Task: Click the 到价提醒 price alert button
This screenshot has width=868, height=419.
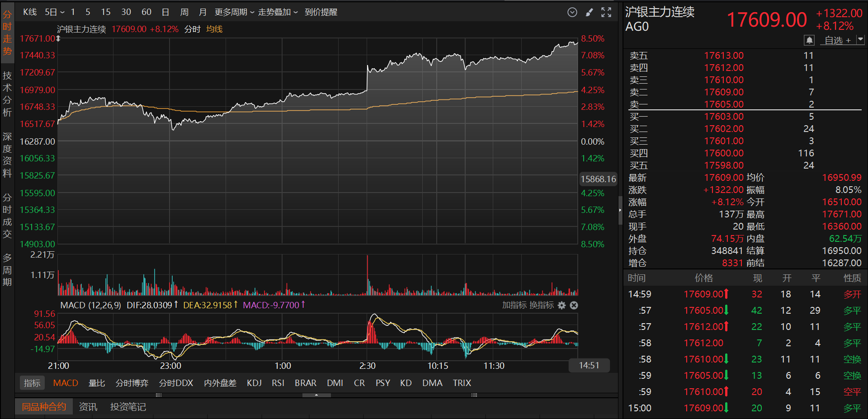Action: 321,12
